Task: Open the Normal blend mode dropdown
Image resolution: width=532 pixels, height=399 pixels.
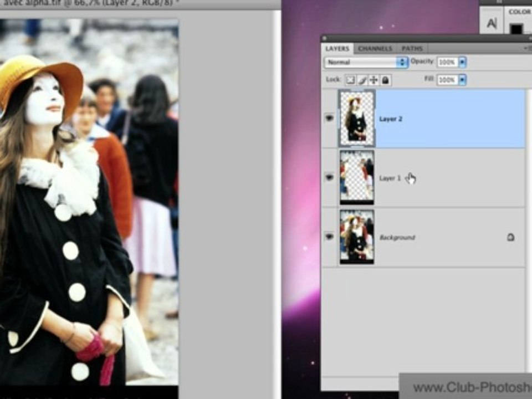Action: click(366, 62)
